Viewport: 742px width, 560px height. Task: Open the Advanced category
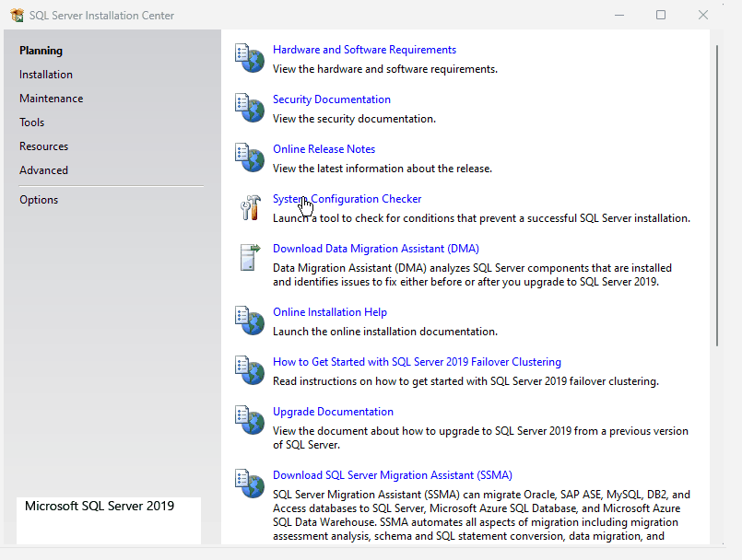[43, 169]
